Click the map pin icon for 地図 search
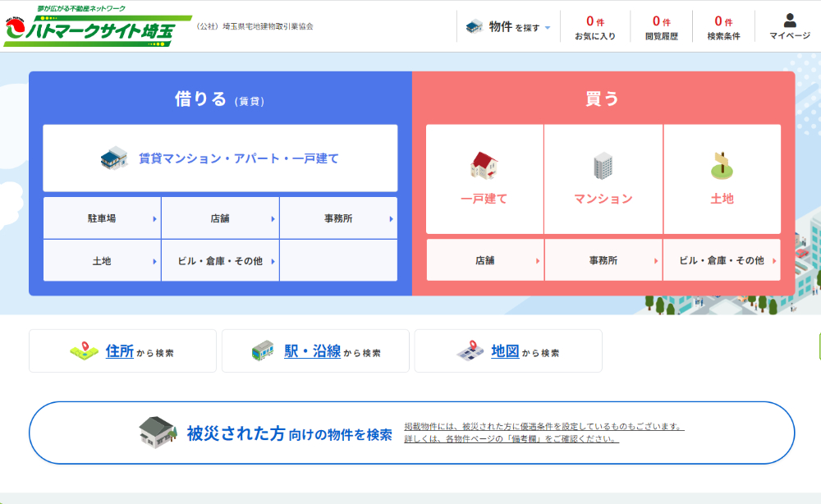The height and width of the screenshot is (504, 821). 470,351
